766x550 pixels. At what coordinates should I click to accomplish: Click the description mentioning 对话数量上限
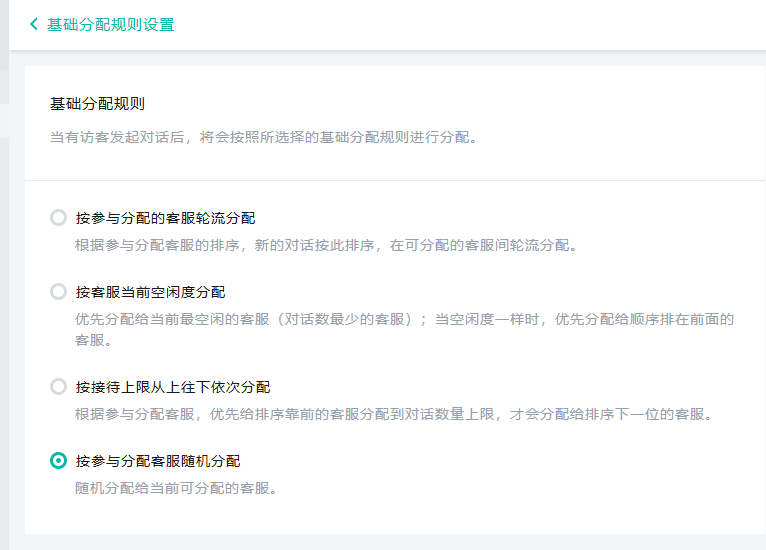pos(393,414)
